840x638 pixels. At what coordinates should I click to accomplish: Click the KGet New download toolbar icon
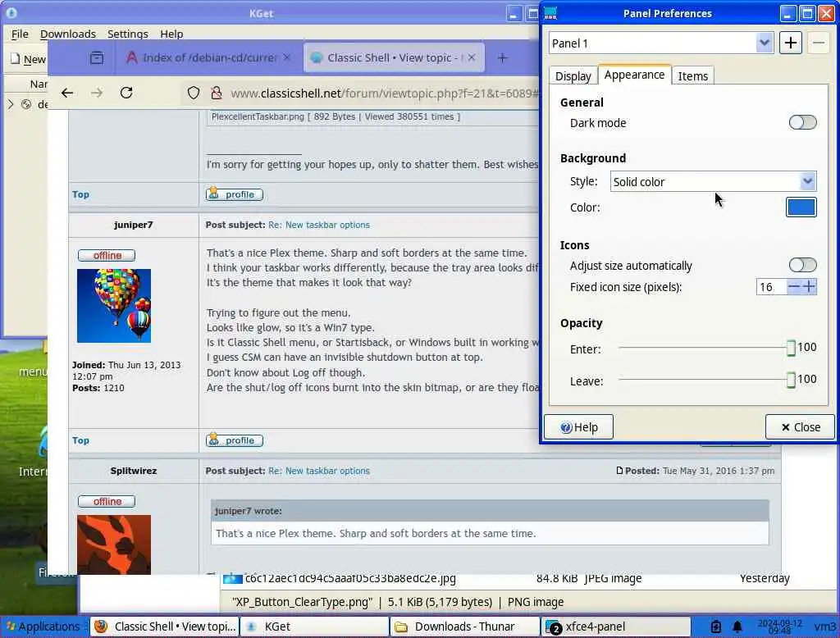click(x=28, y=59)
